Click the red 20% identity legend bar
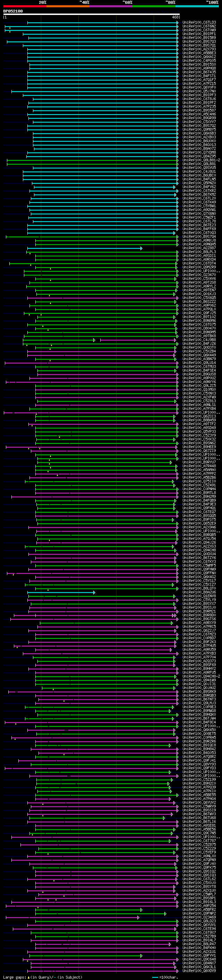The height and width of the screenshot is (980, 222). pos(25,6)
